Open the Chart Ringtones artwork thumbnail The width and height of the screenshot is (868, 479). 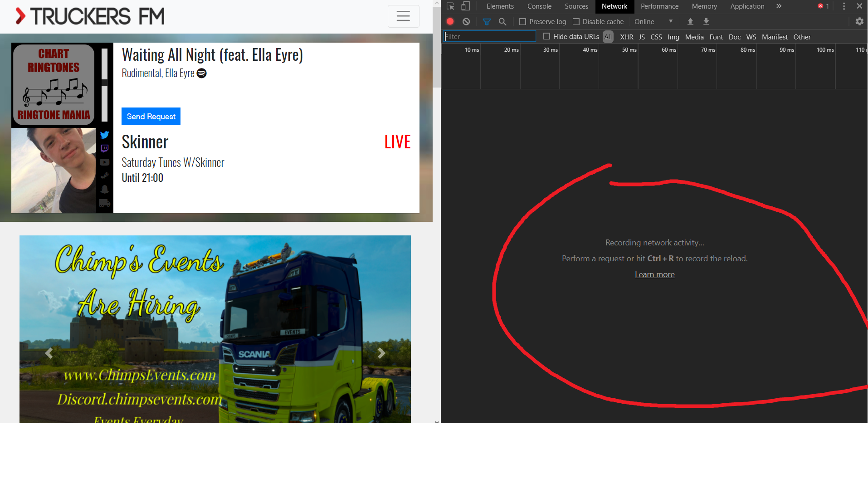(x=54, y=85)
